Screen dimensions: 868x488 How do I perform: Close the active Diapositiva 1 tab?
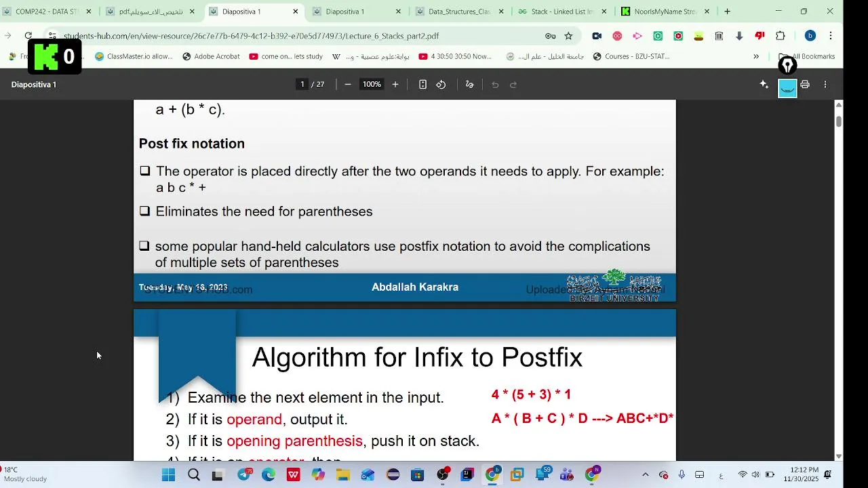pyautogui.click(x=295, y=12)
